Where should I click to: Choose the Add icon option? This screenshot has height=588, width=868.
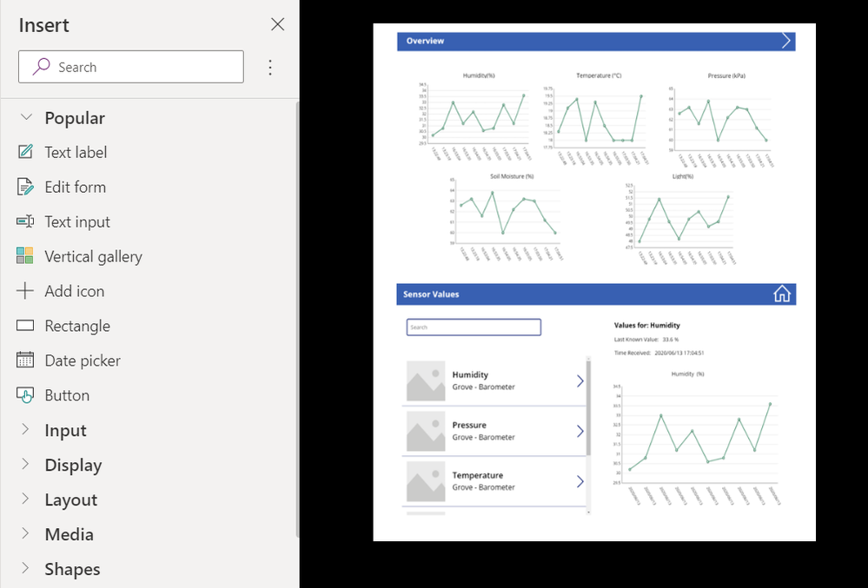tap(74, 291)
